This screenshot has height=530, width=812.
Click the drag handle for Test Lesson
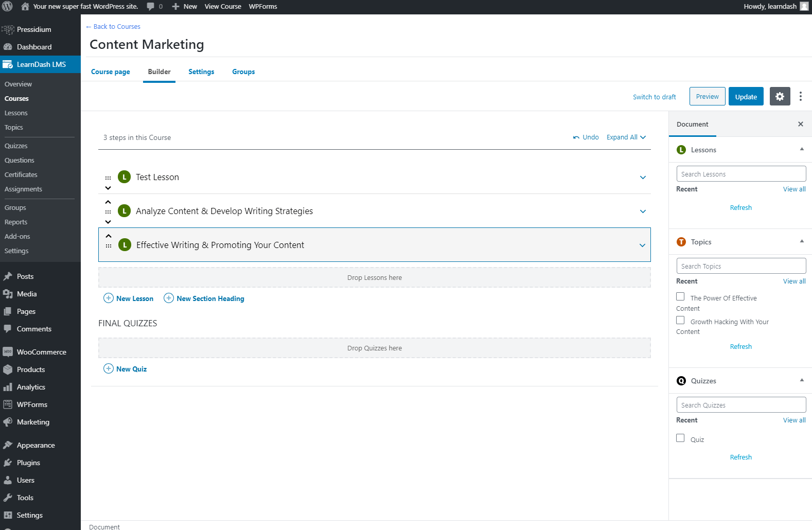pyautogui.click(x=108, y=178)
